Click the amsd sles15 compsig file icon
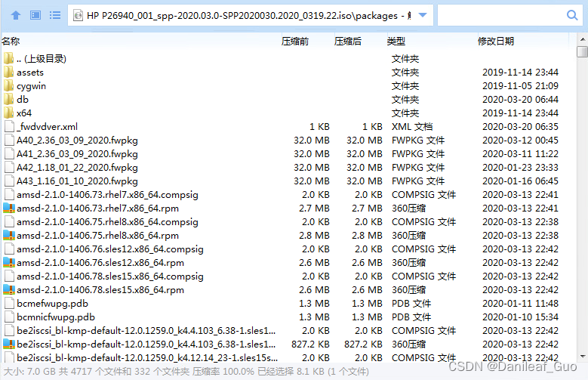Viewport: 588px width, 380px height. 9,276
